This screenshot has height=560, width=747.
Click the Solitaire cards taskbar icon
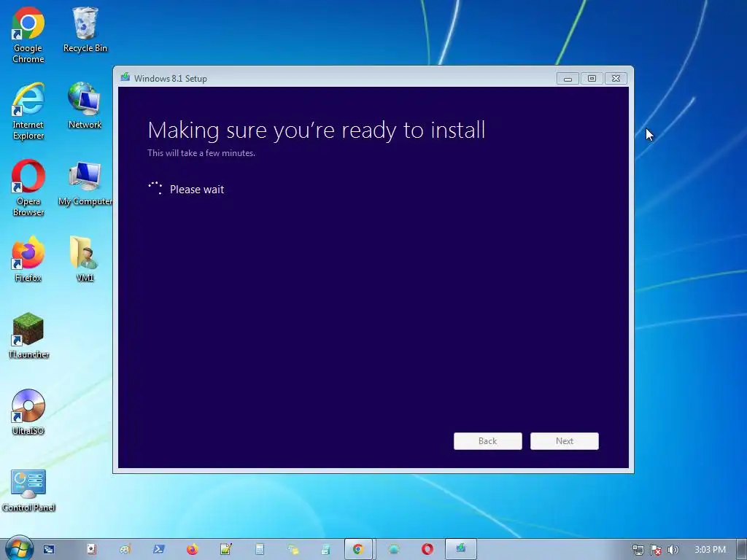coord(91,550)
